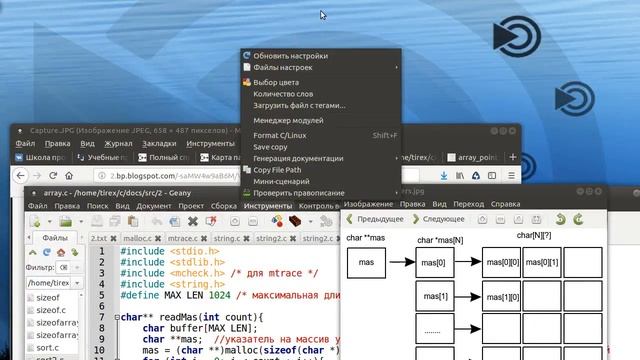Close the string.c tab with its X
This screenshot has width=640, height=360.
coord(247,238)
